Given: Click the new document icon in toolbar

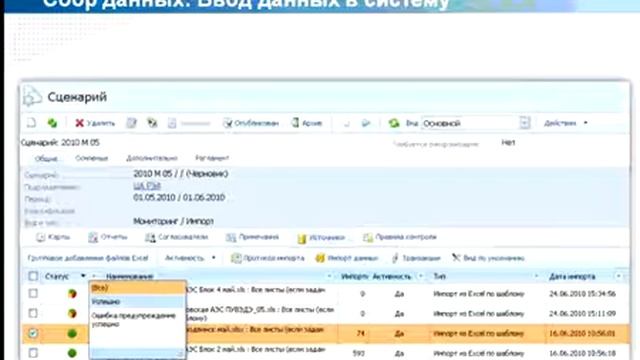Looking at the screenshot, I should [31, 123].
